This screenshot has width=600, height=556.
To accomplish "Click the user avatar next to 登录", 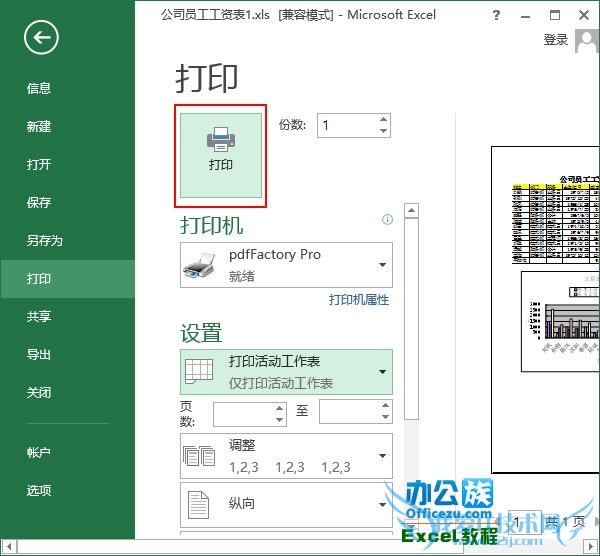I will (584, 40).
